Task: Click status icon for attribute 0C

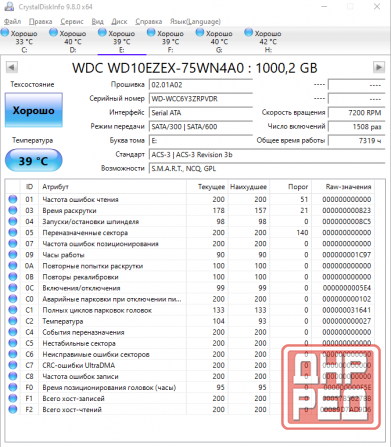Action: tap(13, 288)
